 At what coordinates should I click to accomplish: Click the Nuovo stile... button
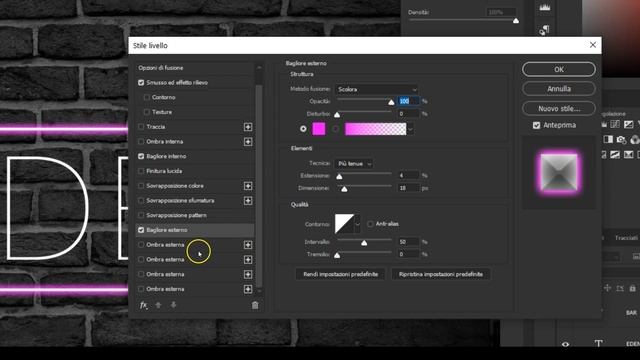[x=559, y=109]
